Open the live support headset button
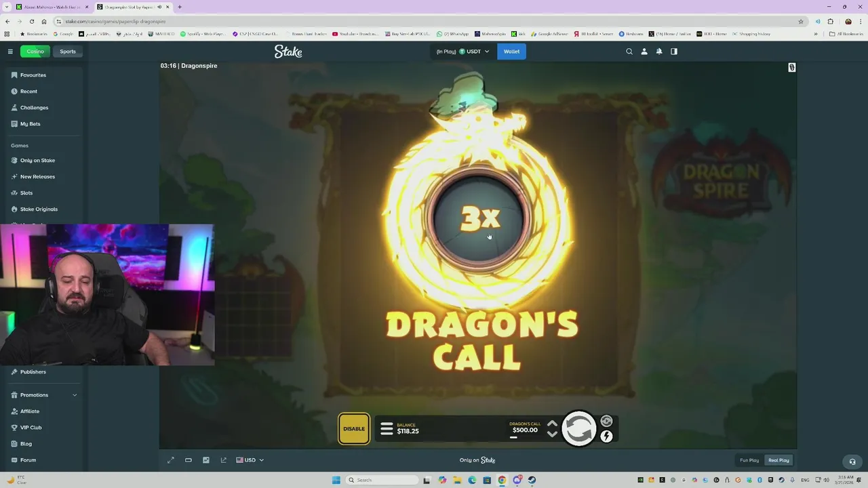 pyautogui.click(x=852, y=462)
